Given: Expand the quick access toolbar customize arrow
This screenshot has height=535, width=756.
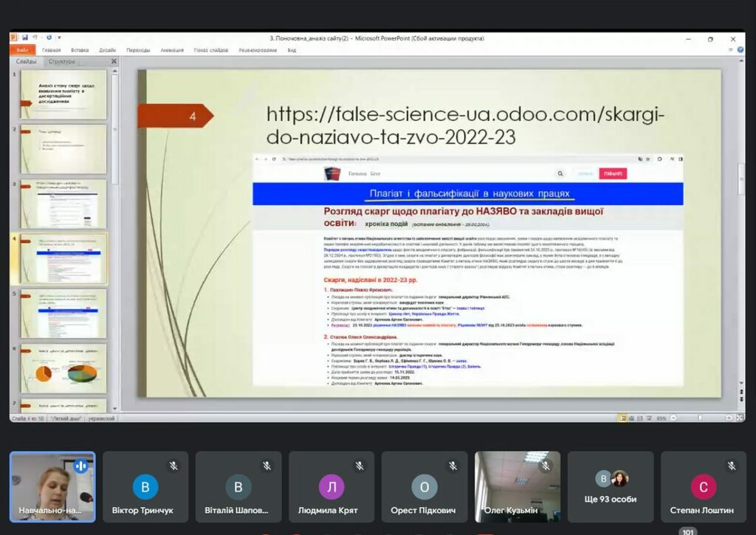Looking at the screenshot, I should 59,38.
